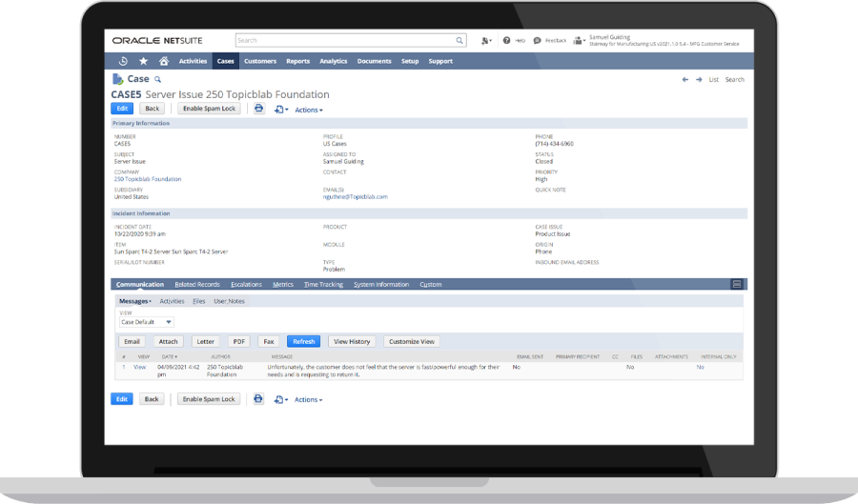
Task: Switch to the Related Records tab
Action: coord(197,284)
